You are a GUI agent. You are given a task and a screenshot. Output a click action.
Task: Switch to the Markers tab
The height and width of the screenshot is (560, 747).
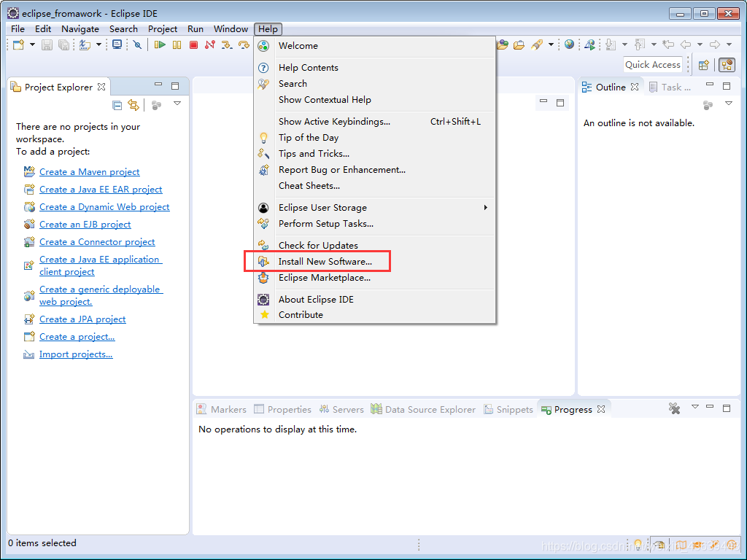(x=222, y=410)
